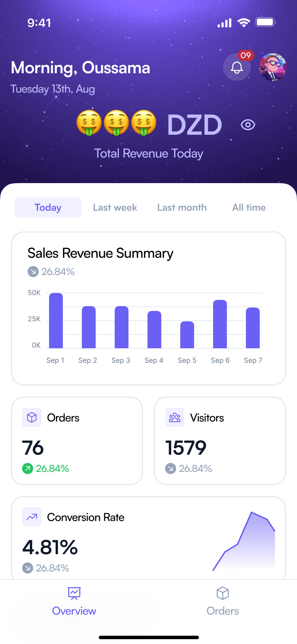Click the Tuesday 13th, Aug date
The width and height of the screenshot is (297, 644).
tap(53, 89)
